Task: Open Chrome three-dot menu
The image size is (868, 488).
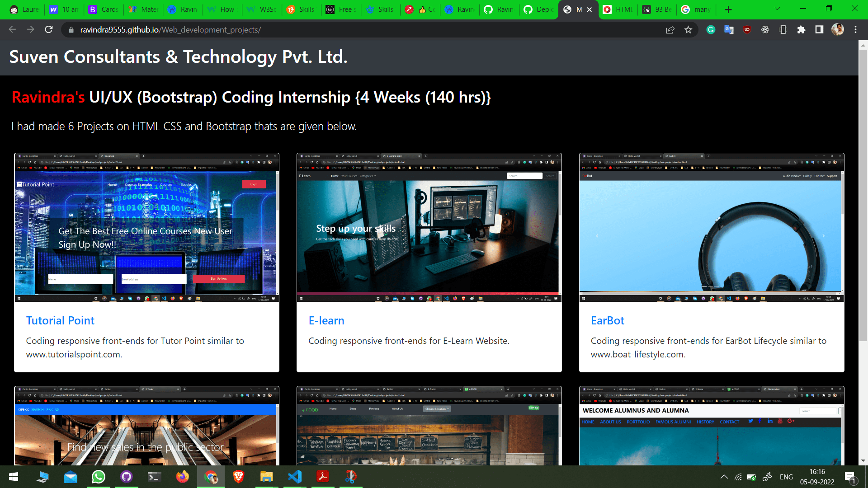Action: (855, 30)
